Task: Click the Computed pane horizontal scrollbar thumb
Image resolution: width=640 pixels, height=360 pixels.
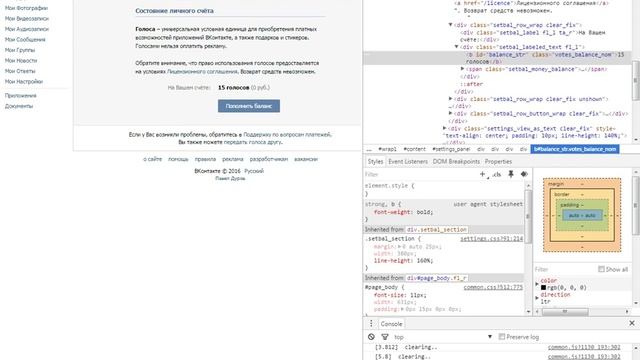Action: [565, 311]
